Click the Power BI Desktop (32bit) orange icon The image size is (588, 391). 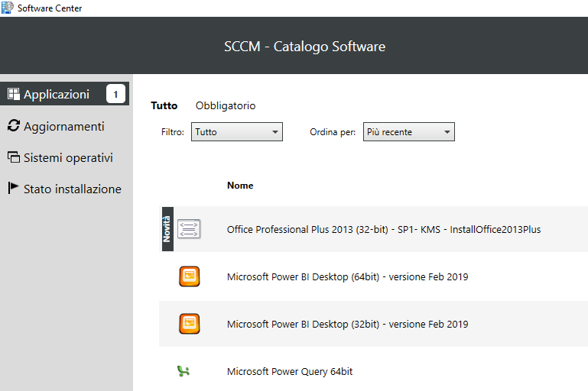[190, 324]
